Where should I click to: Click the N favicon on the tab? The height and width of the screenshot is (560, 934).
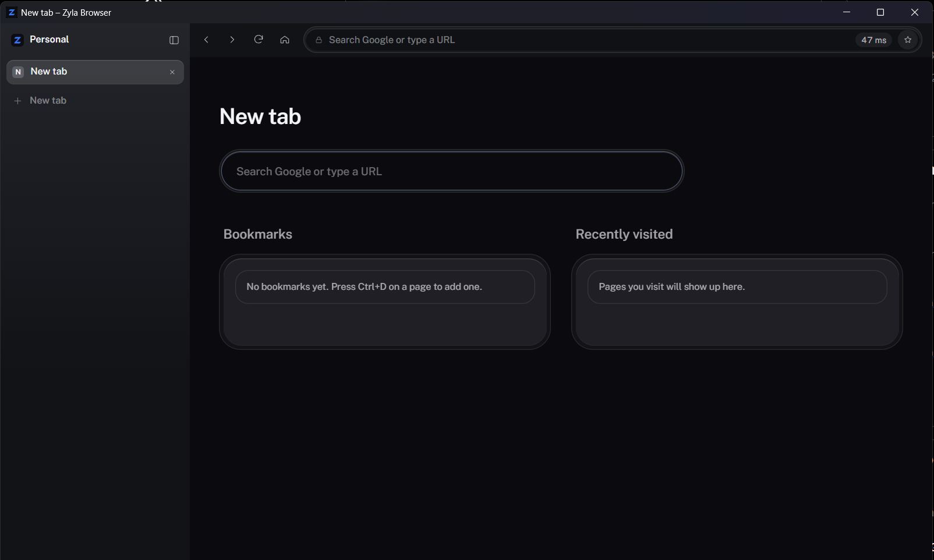(18, 72)
